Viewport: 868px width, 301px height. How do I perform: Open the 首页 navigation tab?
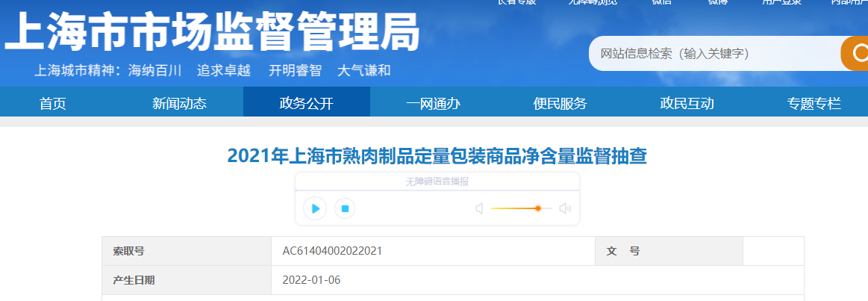tap(53, 103)
